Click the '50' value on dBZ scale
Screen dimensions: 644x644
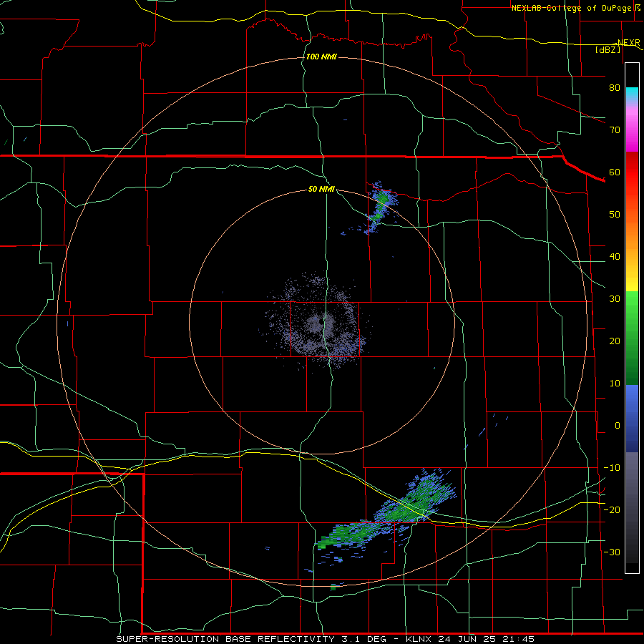pyautogui.click(x=615, y=215)
